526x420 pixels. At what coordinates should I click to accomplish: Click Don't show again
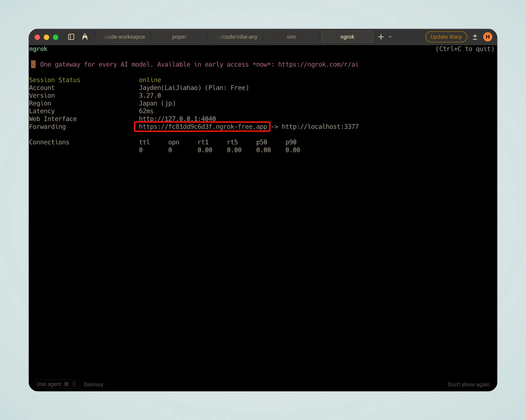(x=468, y=384)
